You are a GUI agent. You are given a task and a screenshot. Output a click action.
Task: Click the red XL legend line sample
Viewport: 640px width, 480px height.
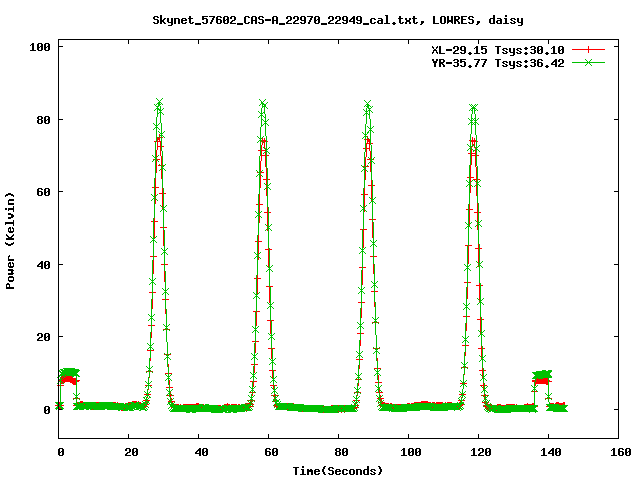click(x=588, y=50)
